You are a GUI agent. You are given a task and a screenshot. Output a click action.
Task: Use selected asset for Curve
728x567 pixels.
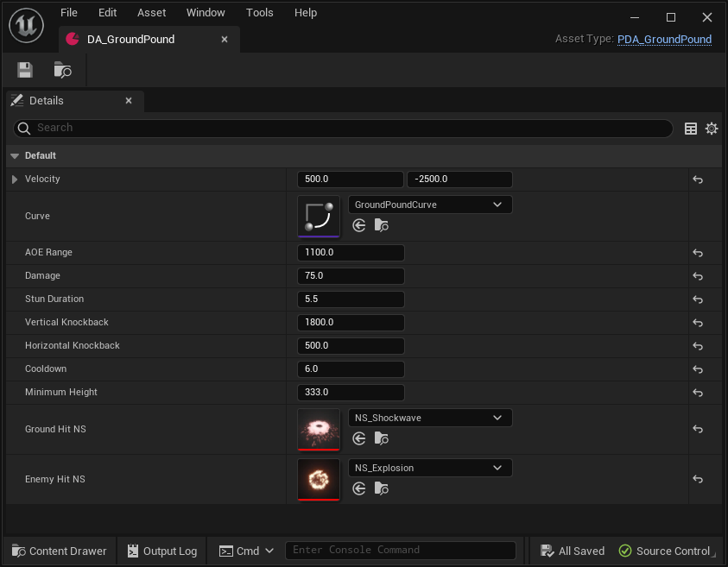(x=359, y=225)
